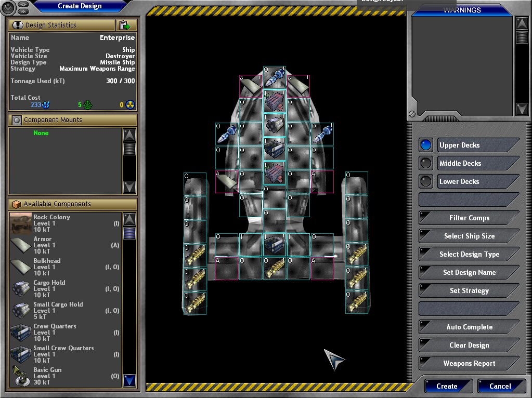The width and height of the screenshot is (532, 398).
Task: Choose the Crew Quarters component icon
Action: point(21,333)
